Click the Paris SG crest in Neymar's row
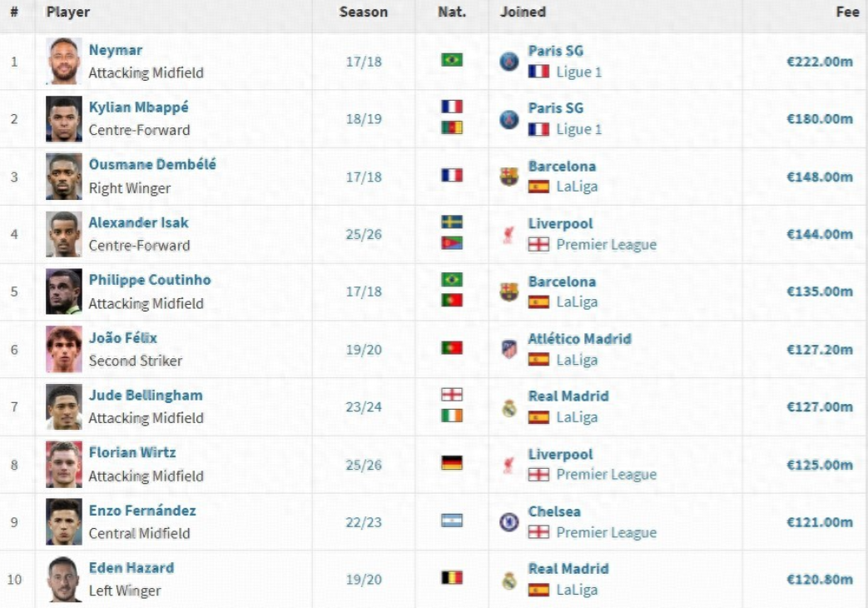This screenshot has height=608, width=868. (x=509, y=62)
